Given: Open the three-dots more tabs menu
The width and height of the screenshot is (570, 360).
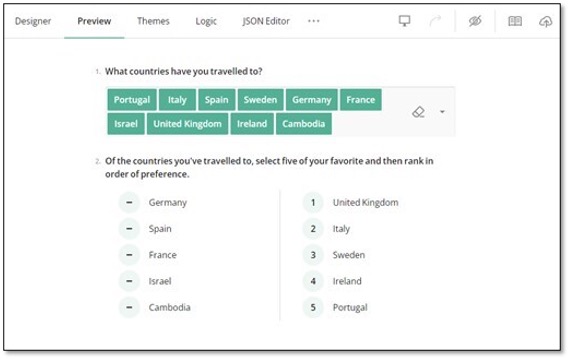Looking at the screenshot, I should pos(313,21).
